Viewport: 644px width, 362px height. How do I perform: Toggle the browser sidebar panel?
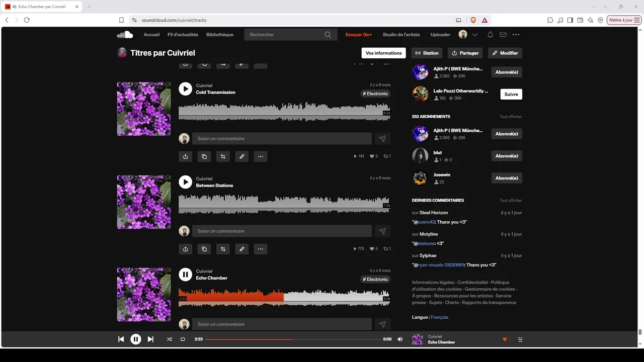point(570,20)
